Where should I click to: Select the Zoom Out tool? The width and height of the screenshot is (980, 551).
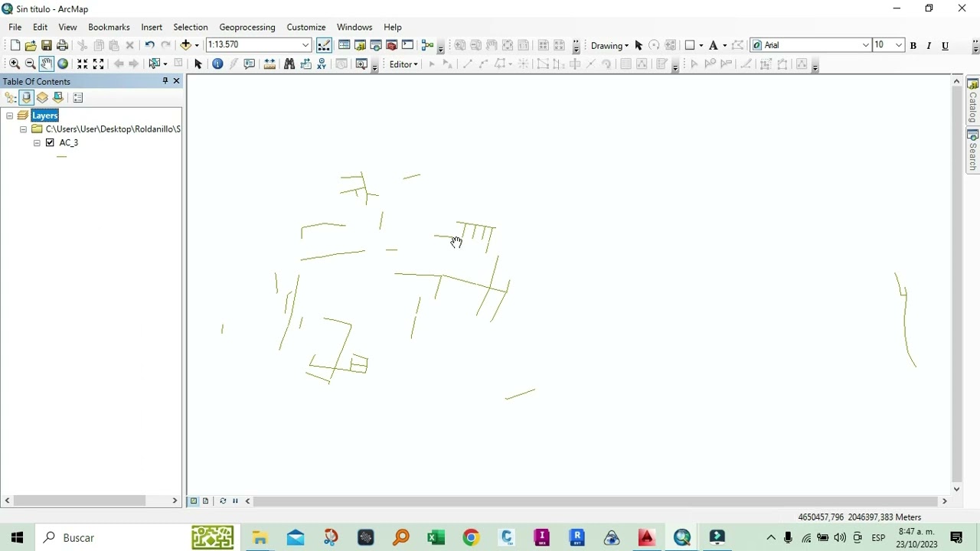[x=31, y=64]
